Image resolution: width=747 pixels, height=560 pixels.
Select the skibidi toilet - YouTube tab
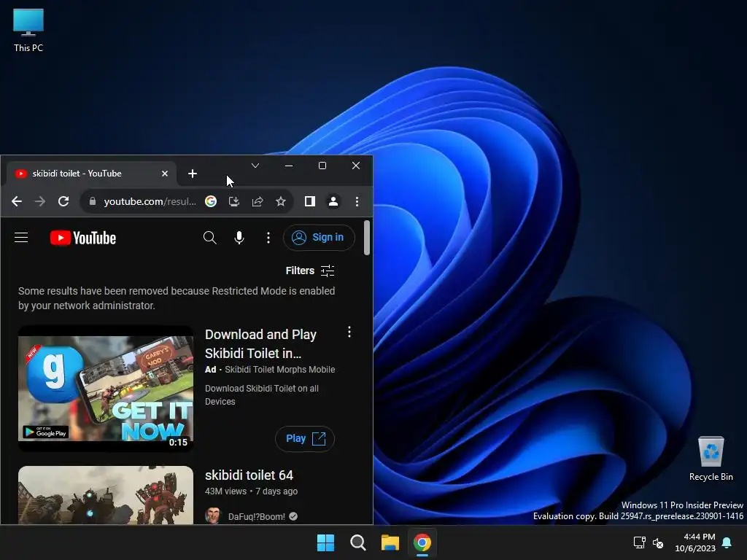tap(90, 174)
